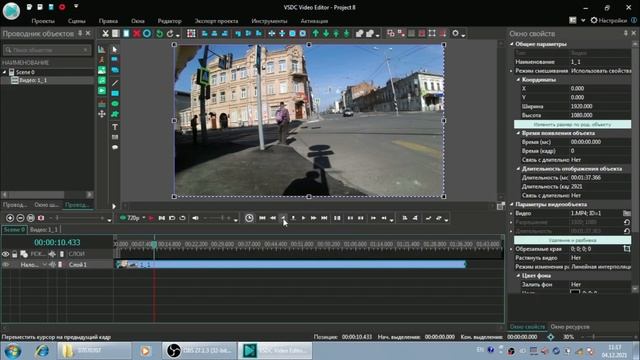Add an image object with green picture icon
The width and height of the screenshot is (640, 360).
pyautogui.click(x=102, y=70)
